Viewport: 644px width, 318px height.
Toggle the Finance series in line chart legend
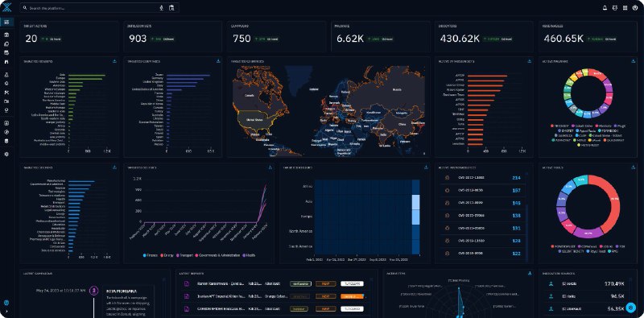151,255
